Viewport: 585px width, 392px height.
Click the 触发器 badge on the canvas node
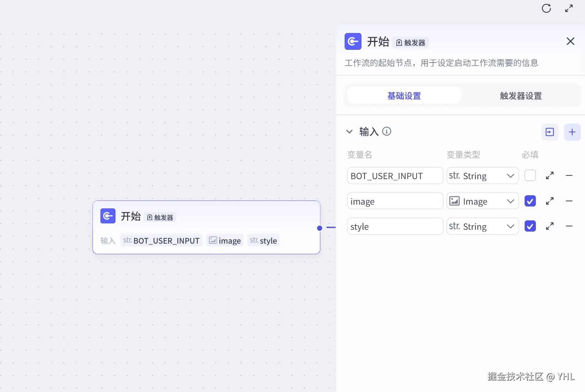160,217
